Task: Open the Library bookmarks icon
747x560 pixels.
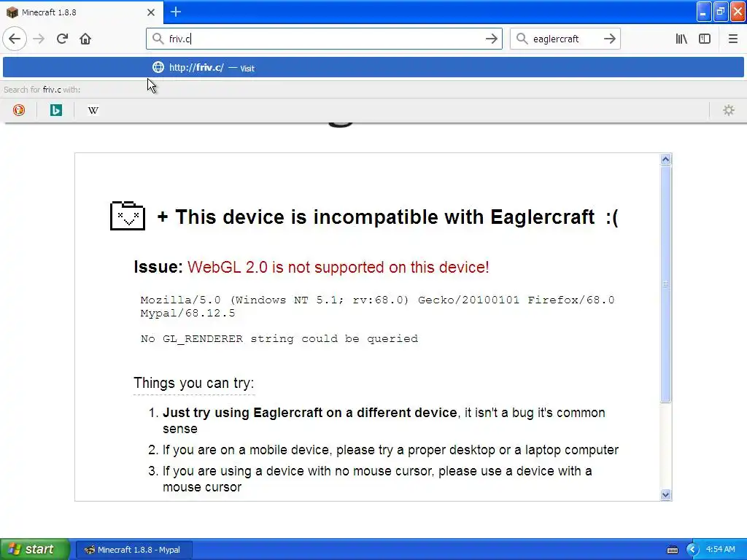Action: [681, 39]
